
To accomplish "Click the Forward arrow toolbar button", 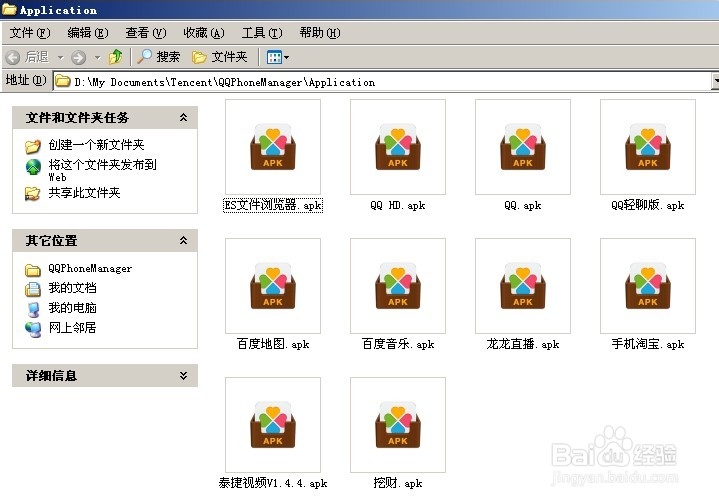I will tap(78, 57).
